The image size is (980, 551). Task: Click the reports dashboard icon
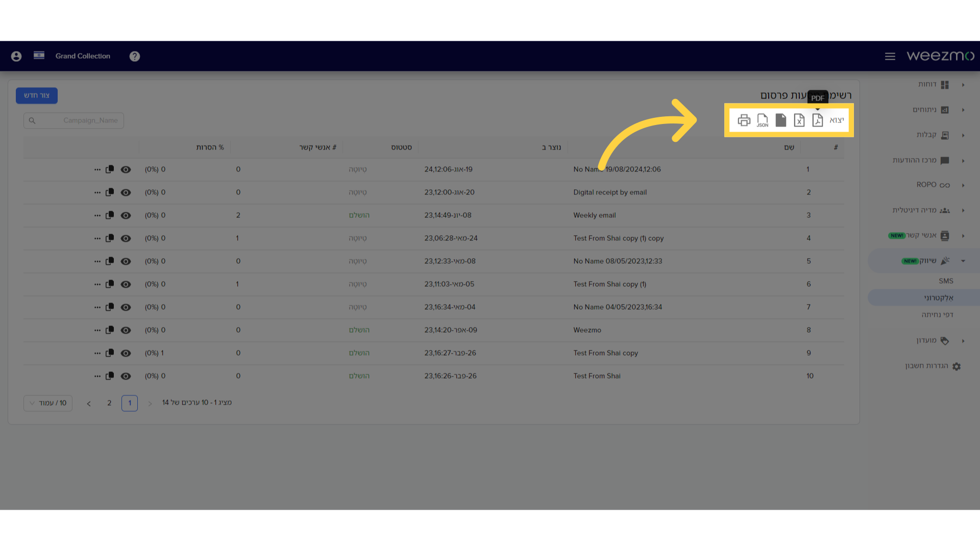coord(945,85)
